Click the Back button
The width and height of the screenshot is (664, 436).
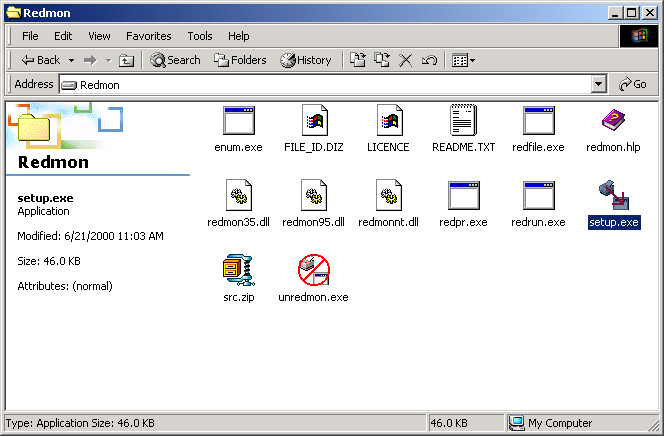[x=41, y=61]
